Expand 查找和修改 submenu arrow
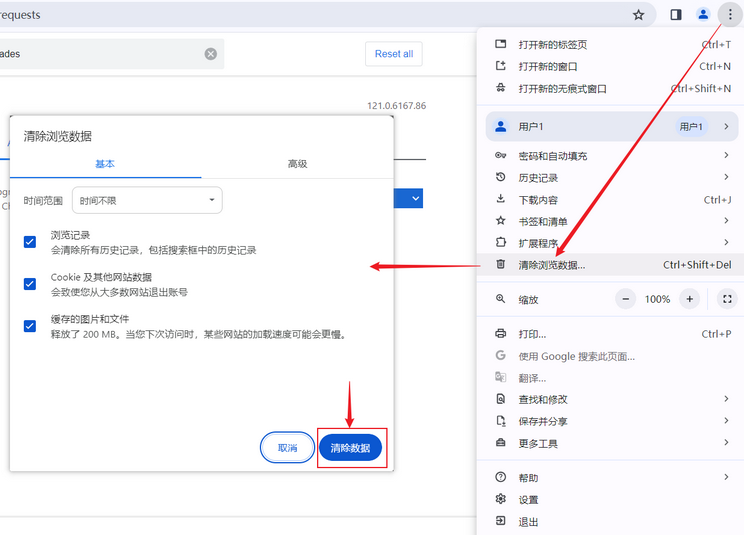This screenshot has height=535, width=744. click(x=726, y=399)
